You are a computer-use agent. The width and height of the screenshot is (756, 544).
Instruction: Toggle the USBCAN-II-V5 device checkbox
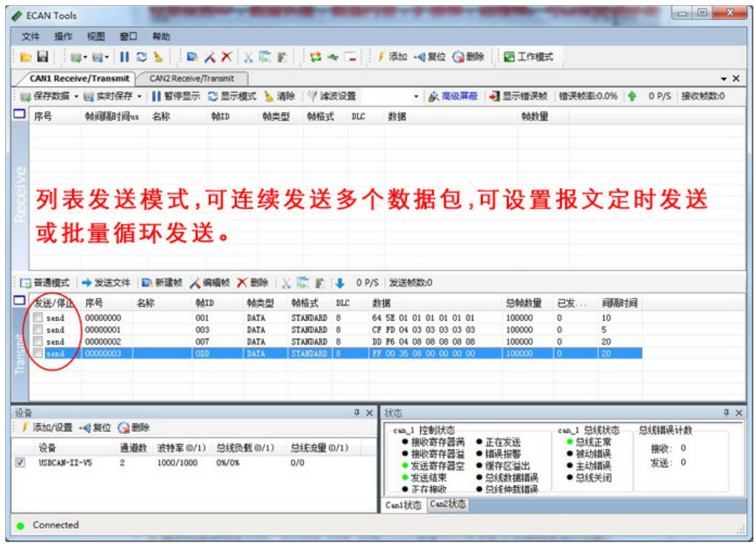20,463
